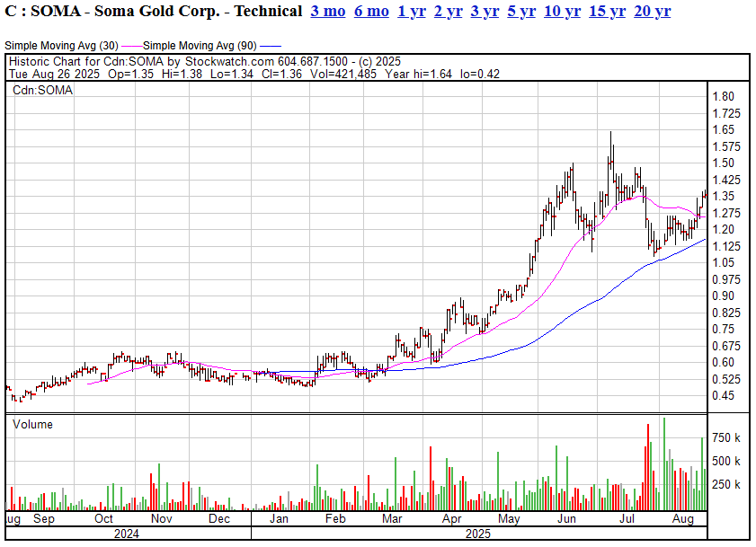756x547 pixels.
Task: Click the 'Volume' panel label
Action: 32,425
